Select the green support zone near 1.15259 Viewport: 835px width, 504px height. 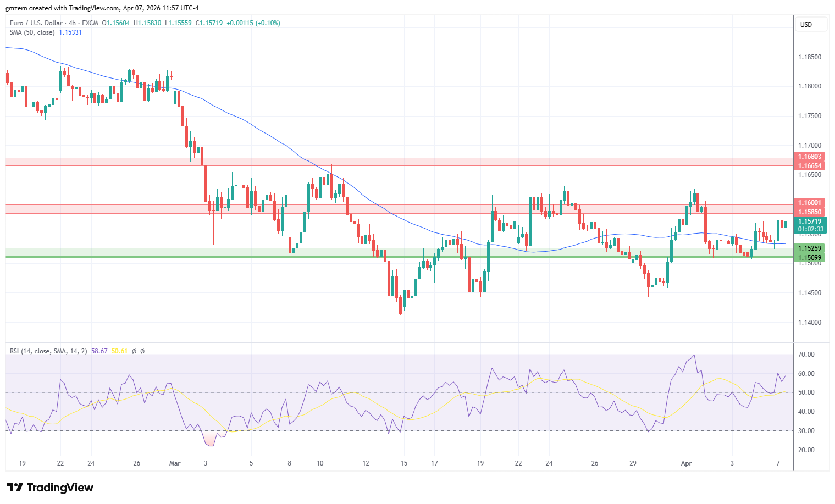coord(400,253)
